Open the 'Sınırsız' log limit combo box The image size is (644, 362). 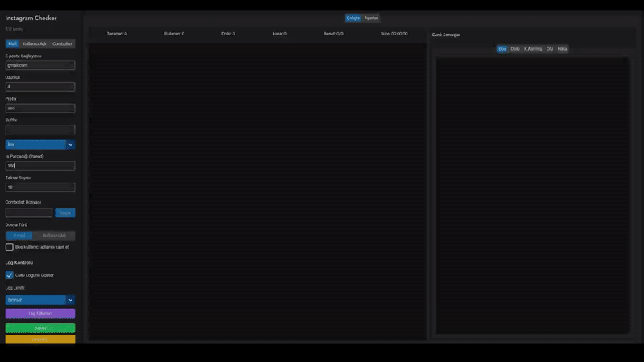pyautogui.click(x=35, y=300)
